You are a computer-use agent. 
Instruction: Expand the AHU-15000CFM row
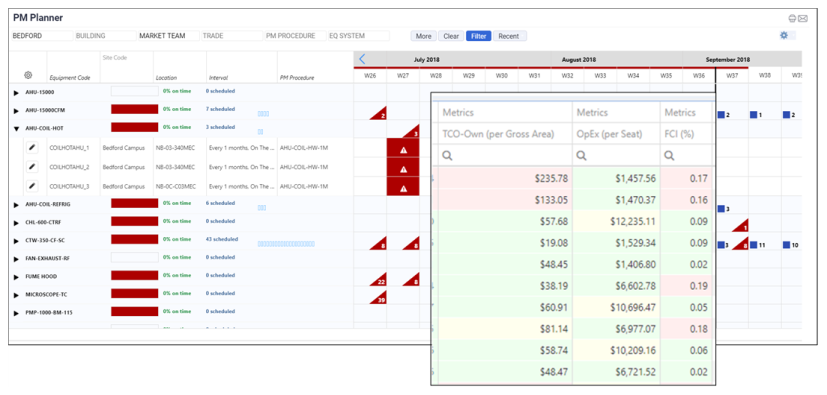16,110
